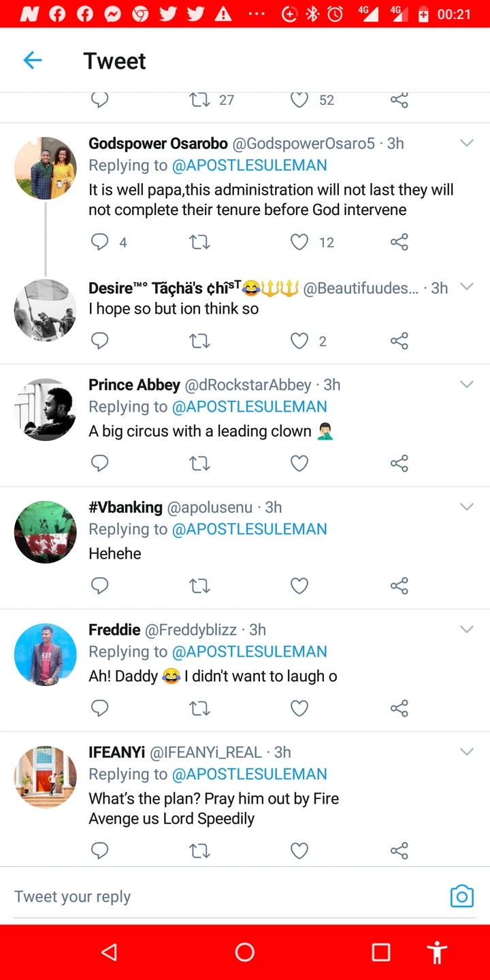Expand options chevron on Prince Abbey's tweet
The width and height of the screenshot is (490, 980).
tap(466, 385)
